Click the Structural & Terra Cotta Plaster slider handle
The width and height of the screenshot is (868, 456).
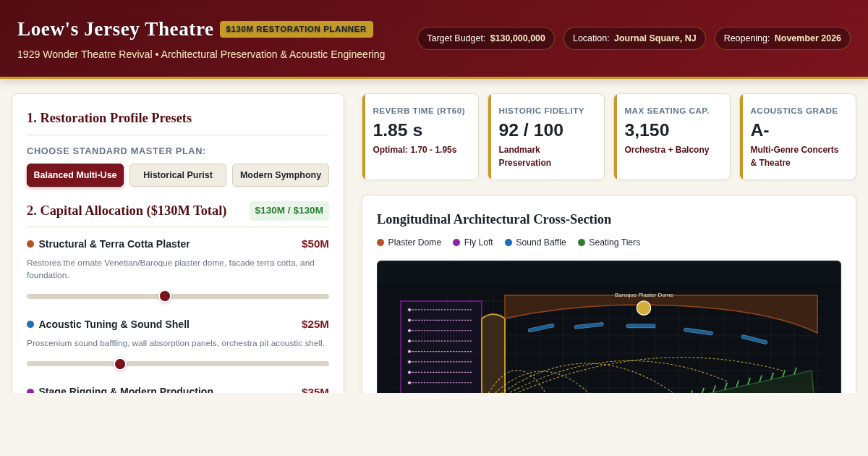tap(165, 296)
